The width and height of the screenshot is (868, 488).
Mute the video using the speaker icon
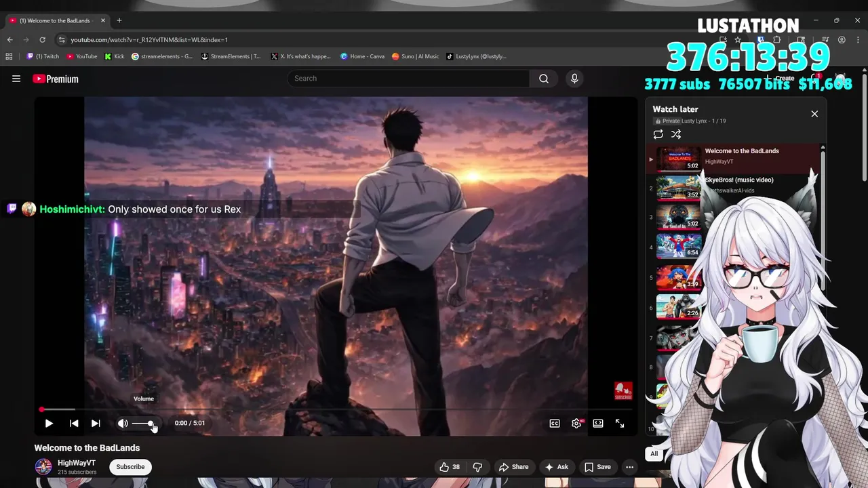(123, 423)
